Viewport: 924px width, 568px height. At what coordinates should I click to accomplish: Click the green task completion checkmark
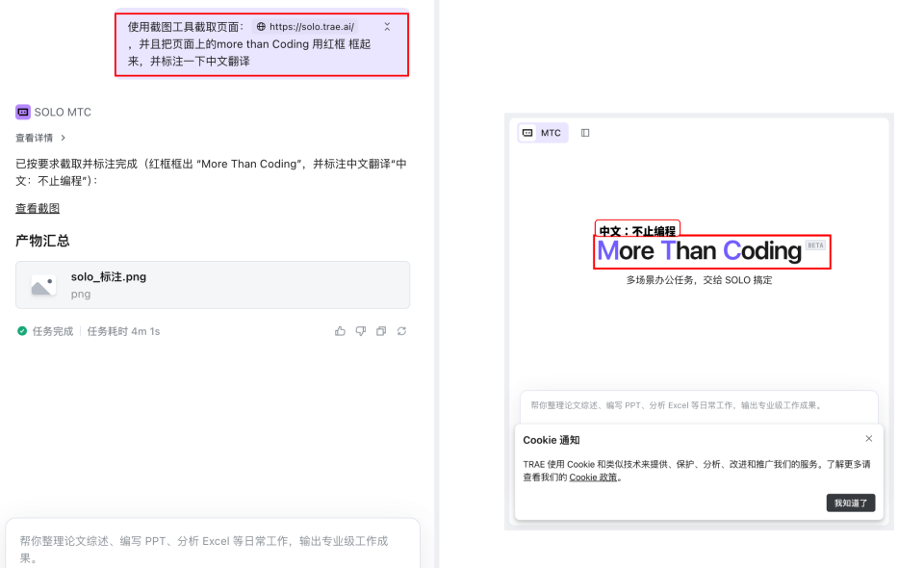pos(21,330)
